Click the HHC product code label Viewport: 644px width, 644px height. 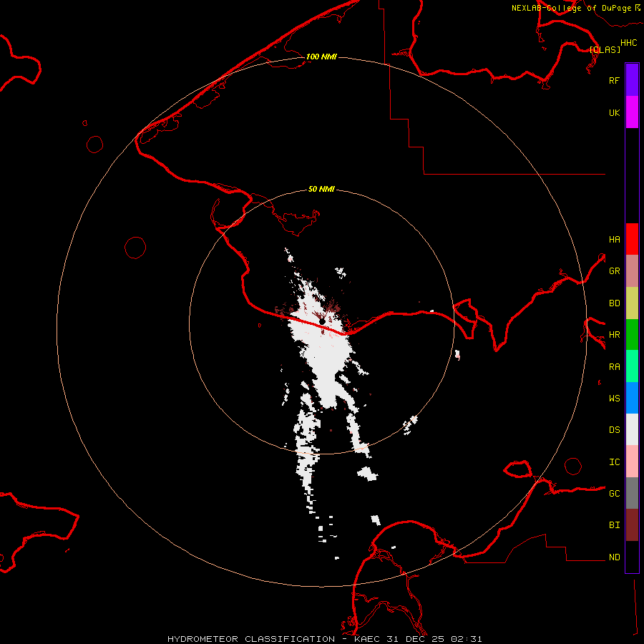[628, 43]
